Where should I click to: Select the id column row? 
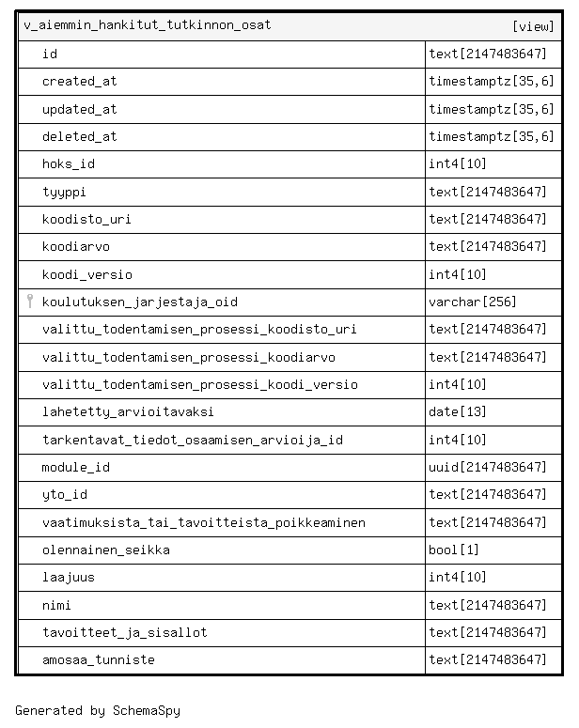click(289, 54)
